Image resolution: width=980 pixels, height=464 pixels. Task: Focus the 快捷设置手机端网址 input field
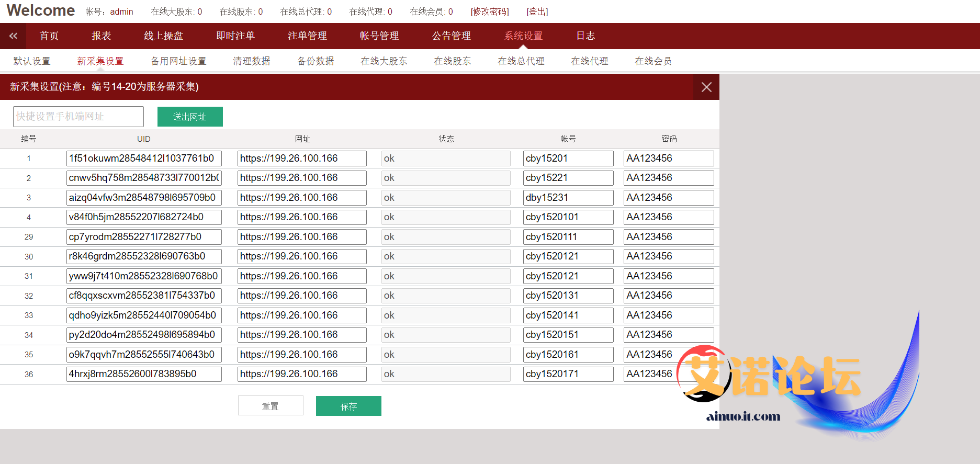pos(78,117)
